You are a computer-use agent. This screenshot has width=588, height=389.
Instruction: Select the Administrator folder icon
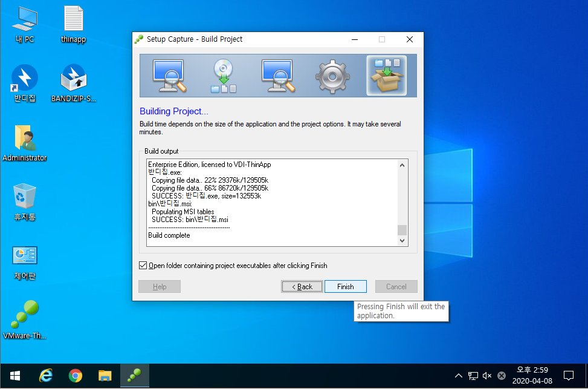tap(25, 143)
